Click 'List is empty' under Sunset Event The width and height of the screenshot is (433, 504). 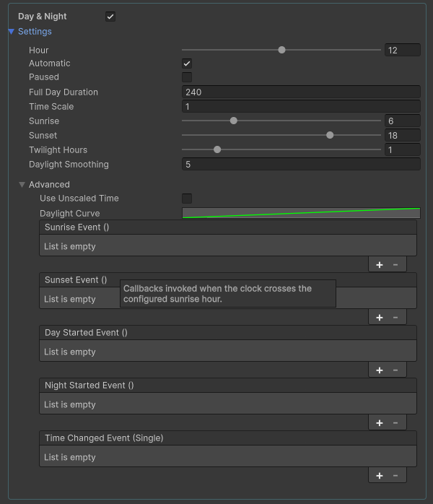click(x=70, y=299)
